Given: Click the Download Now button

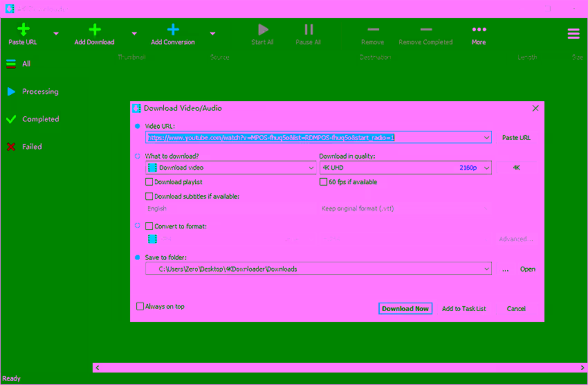Looking at the screenshot, I should point(405,309).
